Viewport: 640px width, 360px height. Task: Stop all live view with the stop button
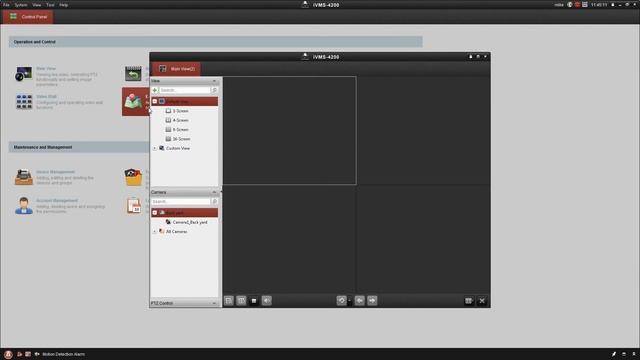(254, 301)
